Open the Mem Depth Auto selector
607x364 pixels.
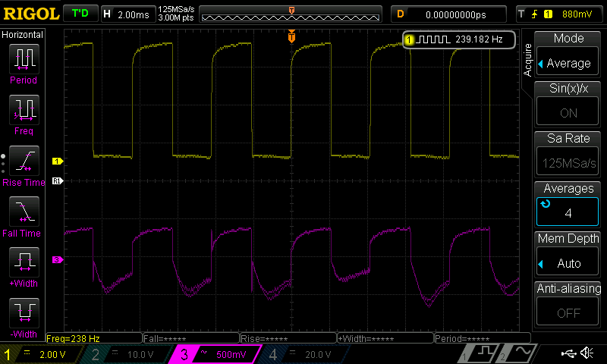coord(568,263)
